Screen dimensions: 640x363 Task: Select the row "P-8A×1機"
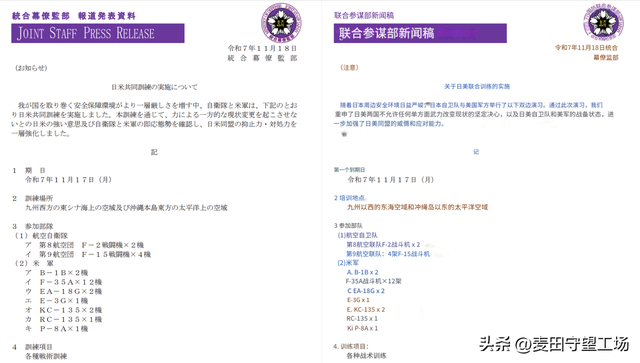[56, 329]
